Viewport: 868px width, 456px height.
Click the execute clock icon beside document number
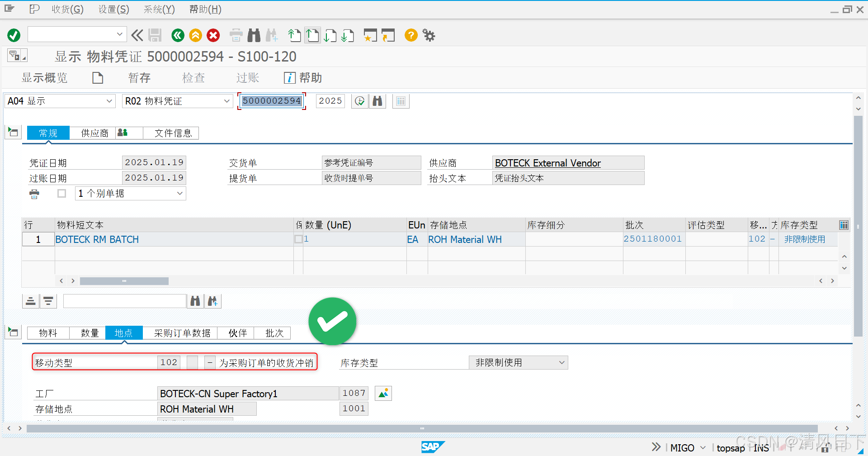point(359,101)
